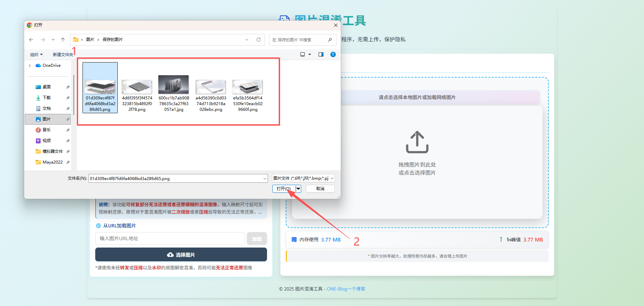The image size is (644, 306).
Task: Open the 组织 menu
Action: (x=36, y=54)
